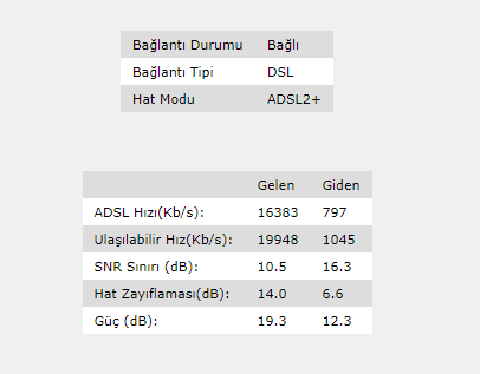Viewport: 480px width, 374px height.
Task: Select the 14.0 attenuation value
Action: point(272,294)
